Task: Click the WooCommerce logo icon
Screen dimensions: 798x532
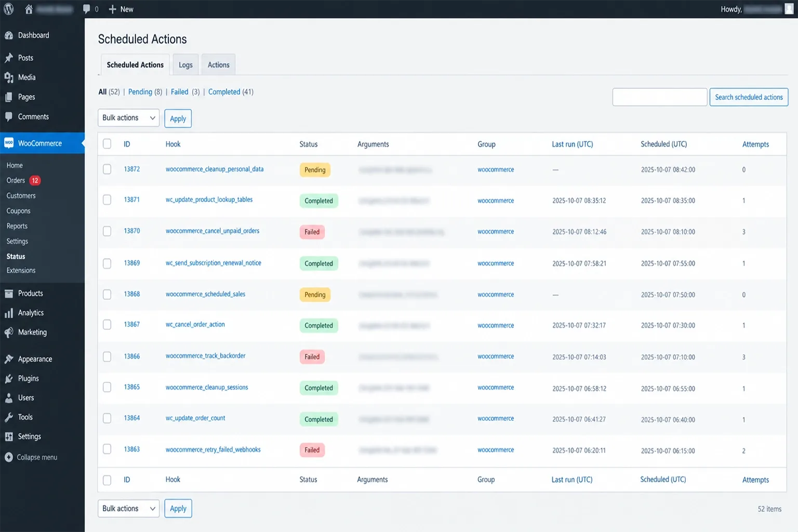Action: tap(9, 143)
